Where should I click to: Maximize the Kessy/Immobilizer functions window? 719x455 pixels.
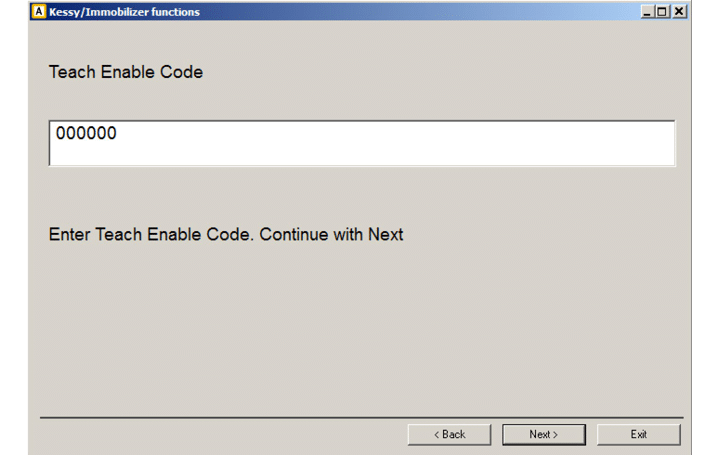pos(664,12)
